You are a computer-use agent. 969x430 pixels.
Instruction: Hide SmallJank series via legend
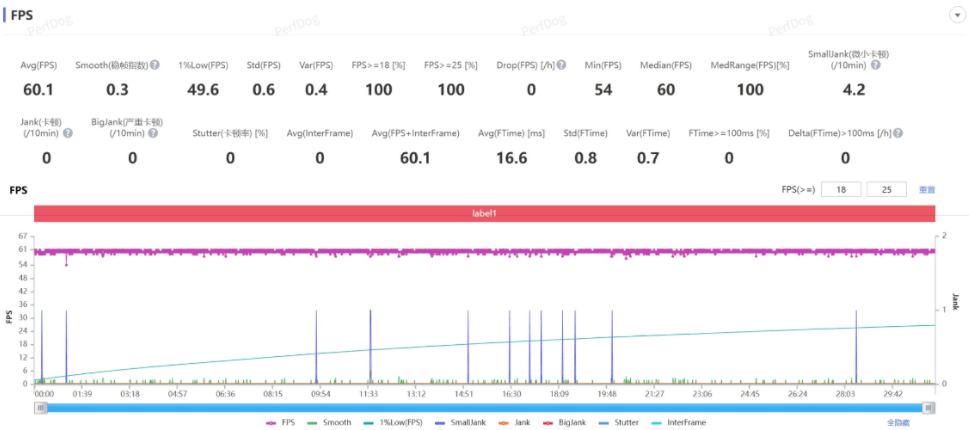coord(460,423)
